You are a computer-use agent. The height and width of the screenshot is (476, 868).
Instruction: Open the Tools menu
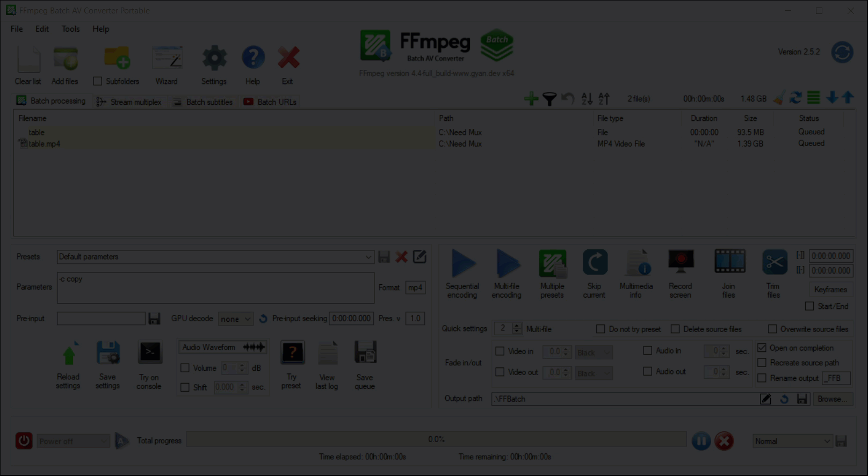(70, 29)
